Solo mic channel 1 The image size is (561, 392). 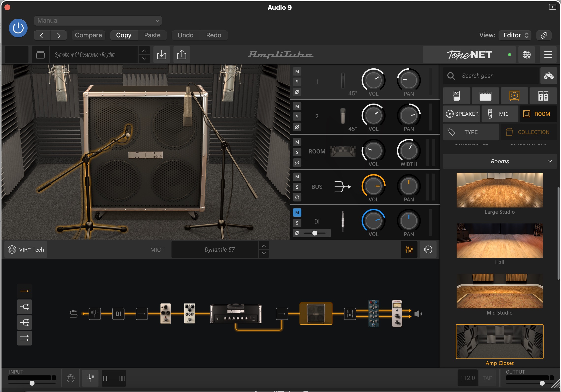pos(297,82)
